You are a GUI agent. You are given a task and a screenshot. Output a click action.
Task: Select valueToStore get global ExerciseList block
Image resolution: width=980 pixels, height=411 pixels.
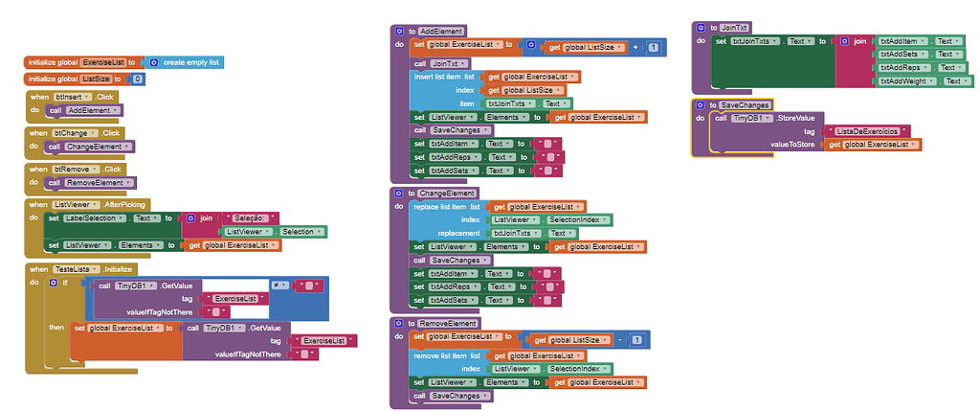click(x=874, y=145)
